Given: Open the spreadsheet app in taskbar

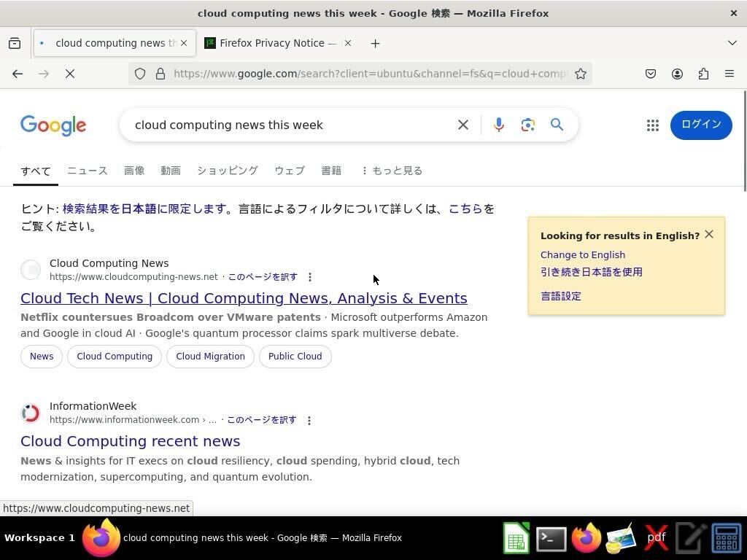Looking at the screenshot, I should point(516,539).
